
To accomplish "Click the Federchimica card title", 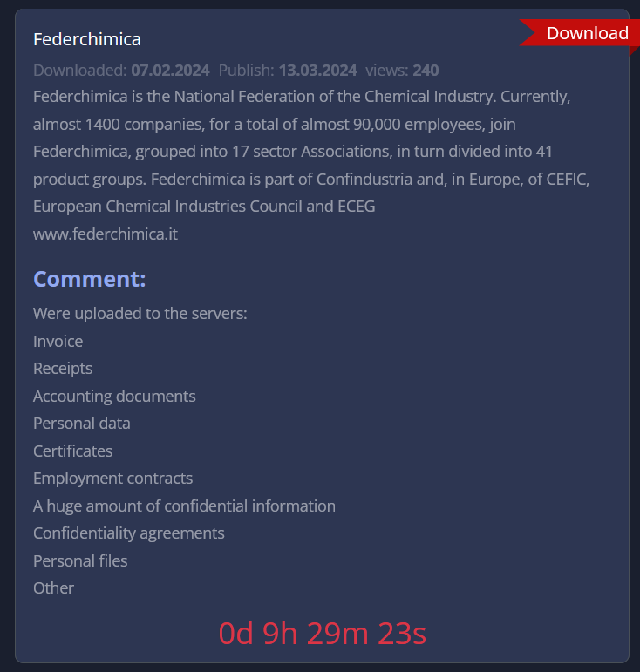I will (x=87, y=39).
